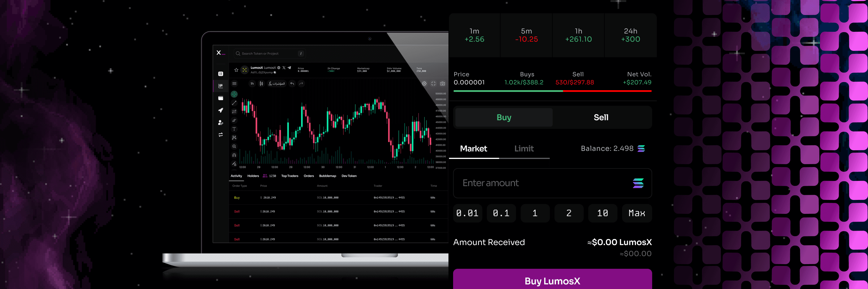868x289 pixels.
Task: Select the Market order tab
Action: [473, 149]
